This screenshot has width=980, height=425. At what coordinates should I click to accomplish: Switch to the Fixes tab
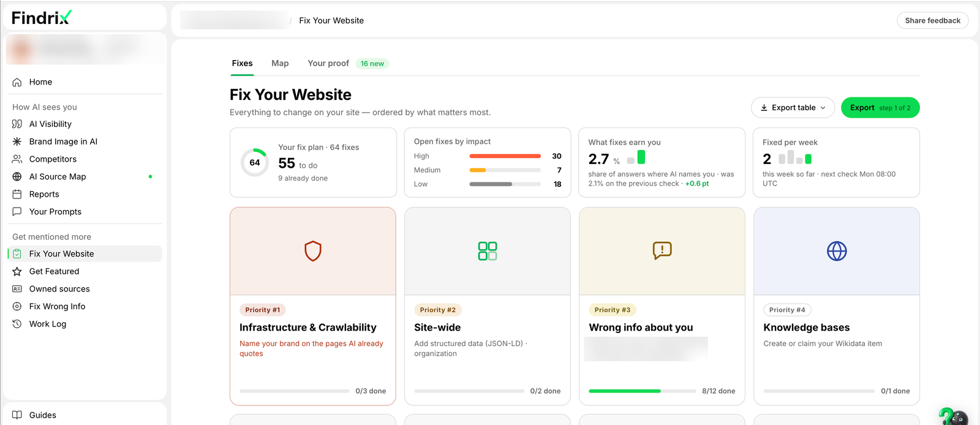242,63
